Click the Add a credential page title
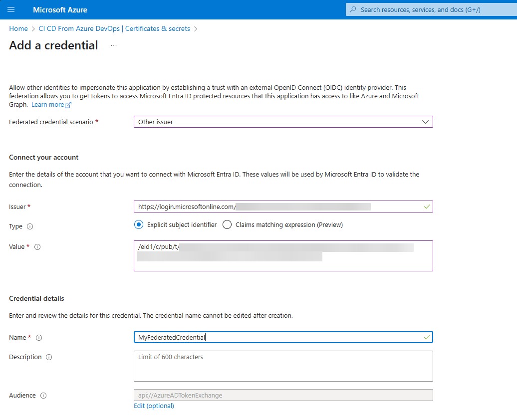Image resolution: width=517 pixels, height=420 pixels. pyautogui.click(x=53, y=45)
